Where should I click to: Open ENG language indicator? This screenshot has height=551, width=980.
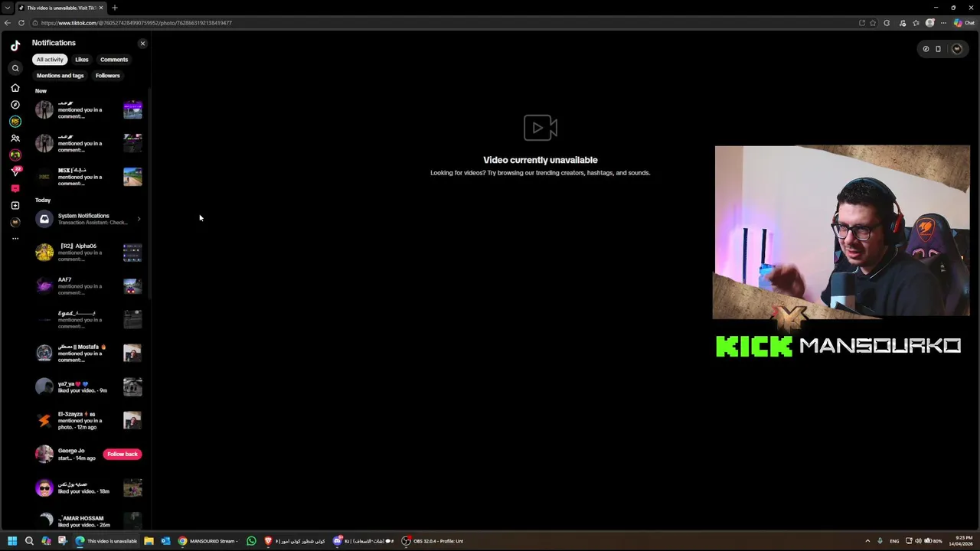[894, 541]
